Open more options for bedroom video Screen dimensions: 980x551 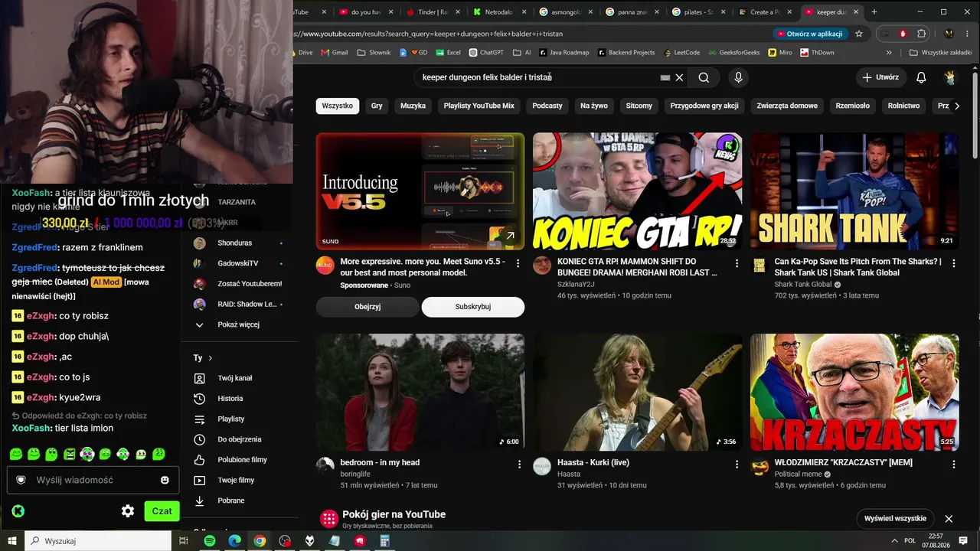click(520, 465)
